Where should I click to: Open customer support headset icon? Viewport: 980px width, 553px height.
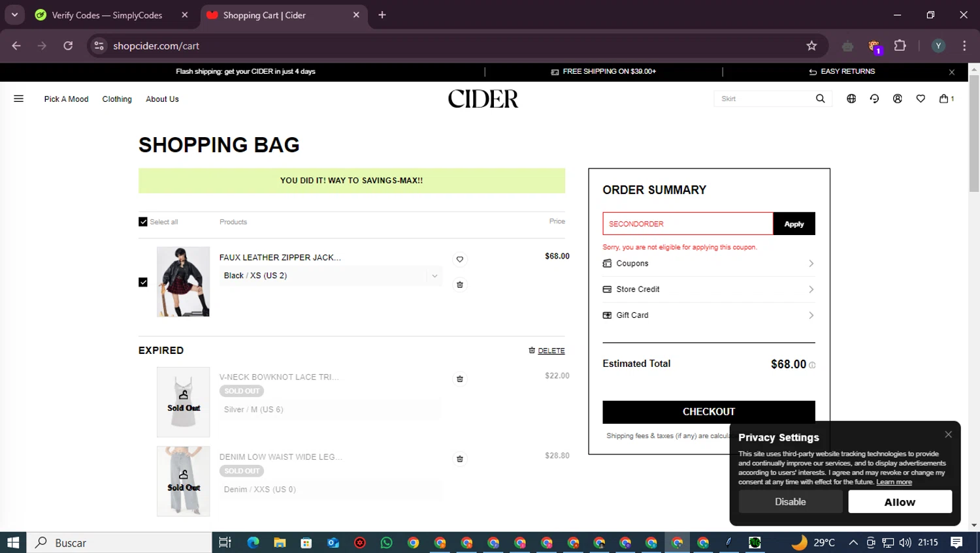[x=874, y=99]
